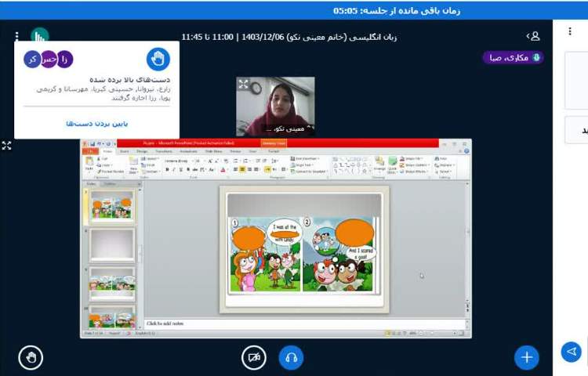The height and width of the screenshot is (376, 588).
Task: Open the blue plus actions button
Action: pos(526,357)
